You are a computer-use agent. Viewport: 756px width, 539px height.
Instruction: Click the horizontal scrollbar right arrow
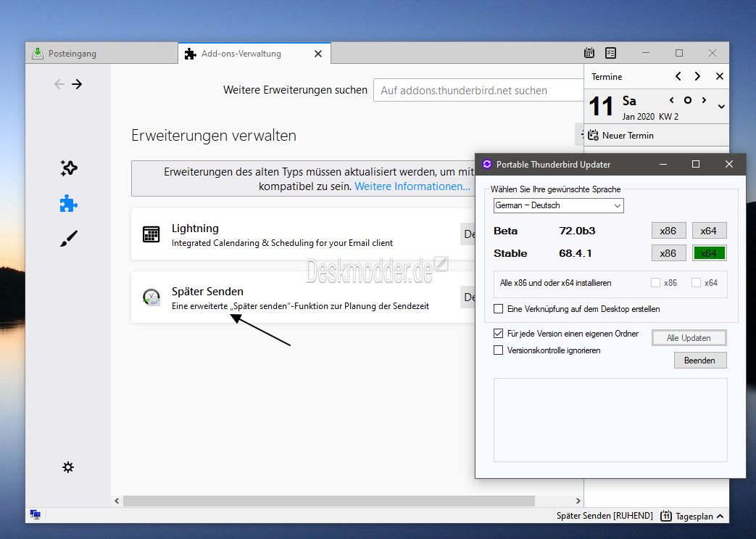tap(578, 501)
